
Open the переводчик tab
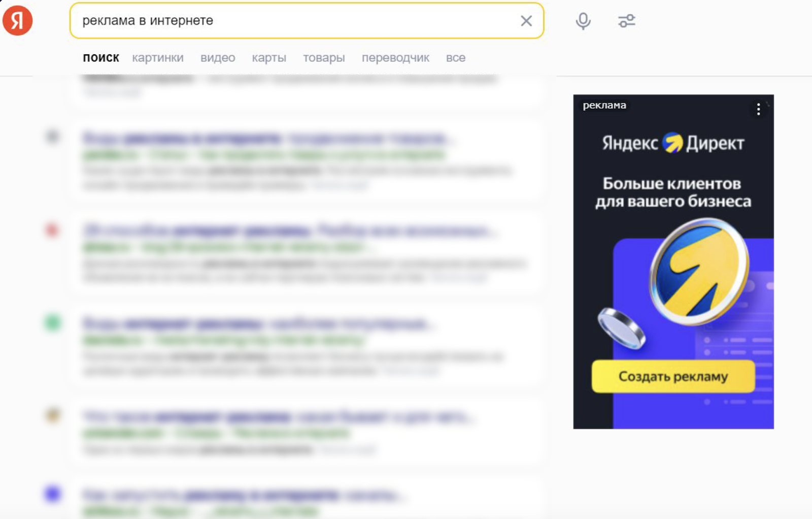point(395,57)
